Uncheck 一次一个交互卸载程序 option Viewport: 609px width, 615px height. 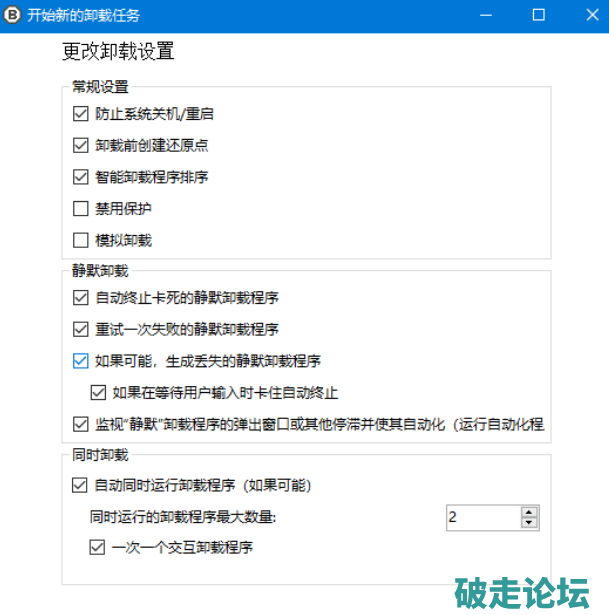pyautogui.click(x=98, y=547)
